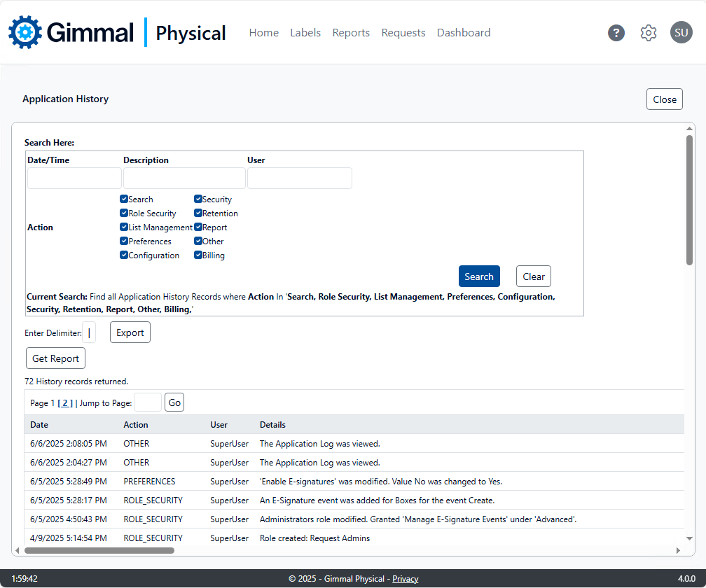Viewport: 706px width, 588px height.
Task: Click the horizontal scrollbar thumb
Action: pos(99,551)
